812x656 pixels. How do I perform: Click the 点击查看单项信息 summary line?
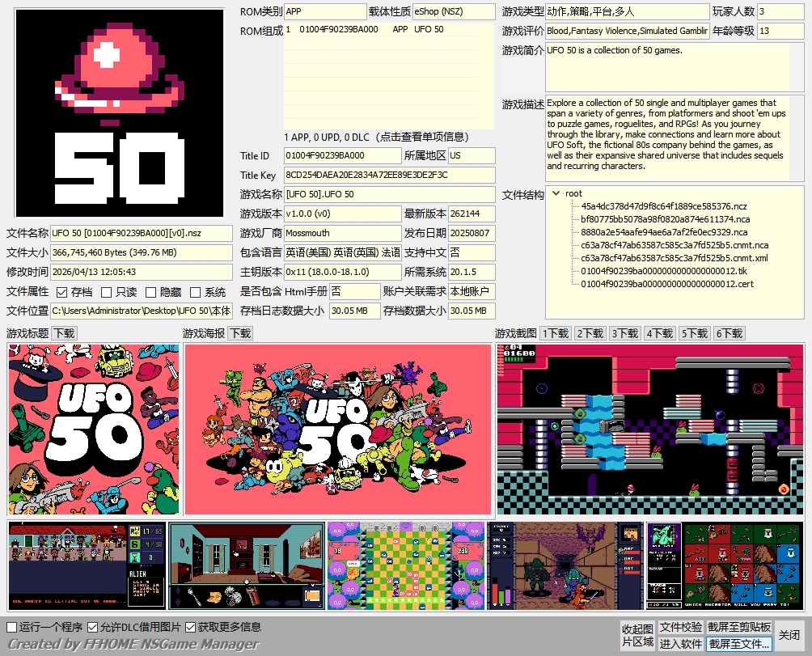(388, 137)
